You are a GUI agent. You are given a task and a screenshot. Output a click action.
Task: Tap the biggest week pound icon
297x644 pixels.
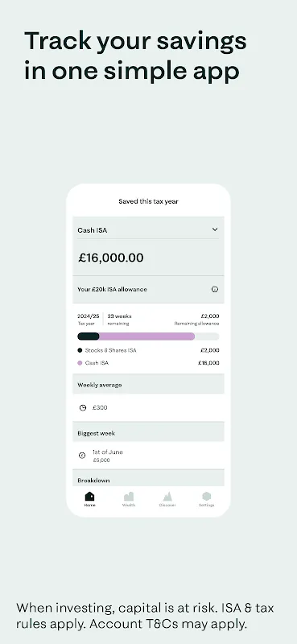point(82,455)
